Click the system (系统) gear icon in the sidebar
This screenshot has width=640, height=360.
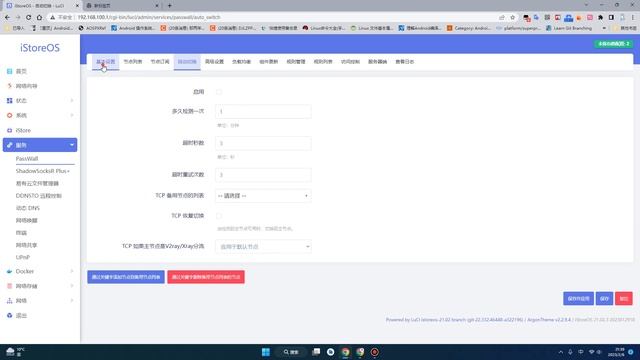click(9, 116)
